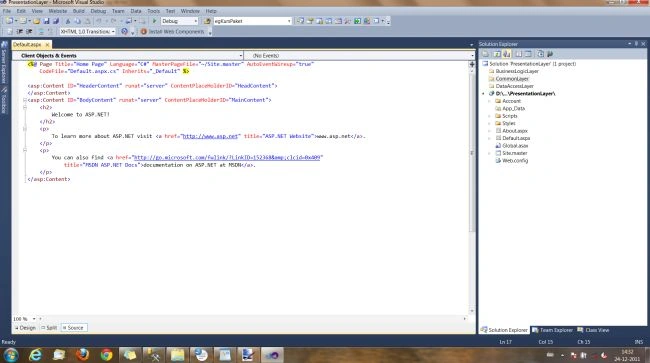Image resolution: width=650 pixels, height=363 pixels.
Task: Open Toolbox side tab
Action: [4, 101]
